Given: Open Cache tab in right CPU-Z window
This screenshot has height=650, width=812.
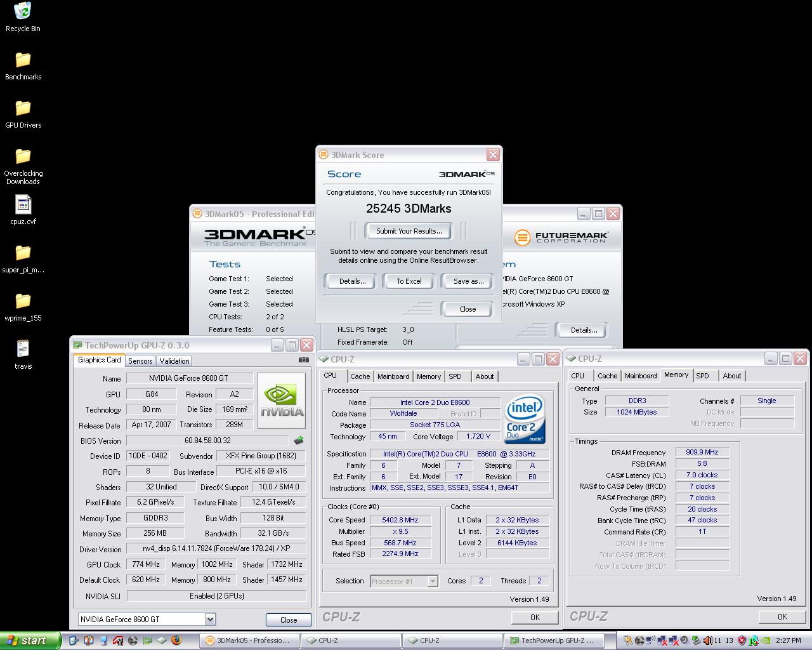Looking at the screenshot, I should pos(607,376).
